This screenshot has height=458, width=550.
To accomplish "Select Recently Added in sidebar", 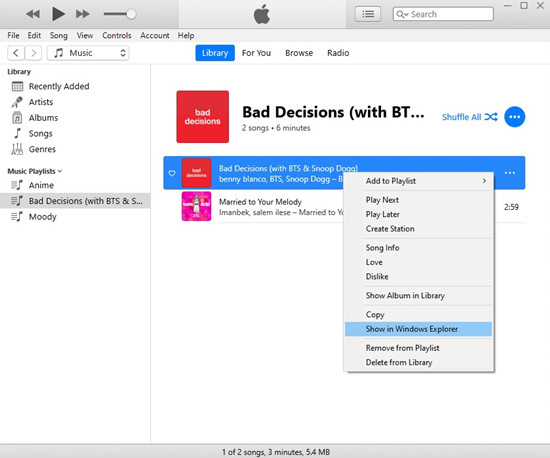I will [x=59, y=86].
